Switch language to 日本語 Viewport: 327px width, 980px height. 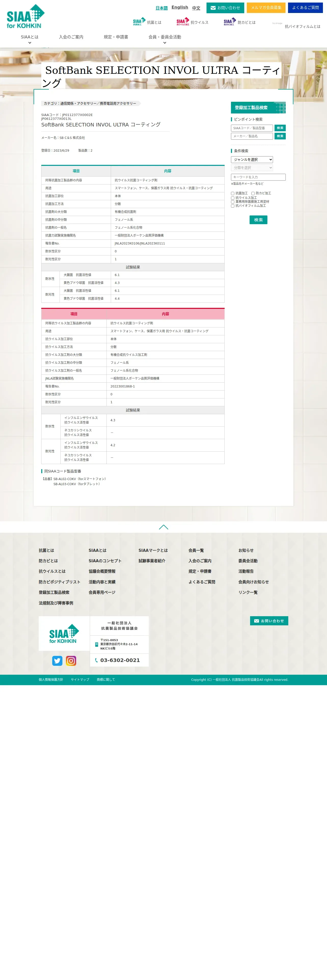coord(161,8)
